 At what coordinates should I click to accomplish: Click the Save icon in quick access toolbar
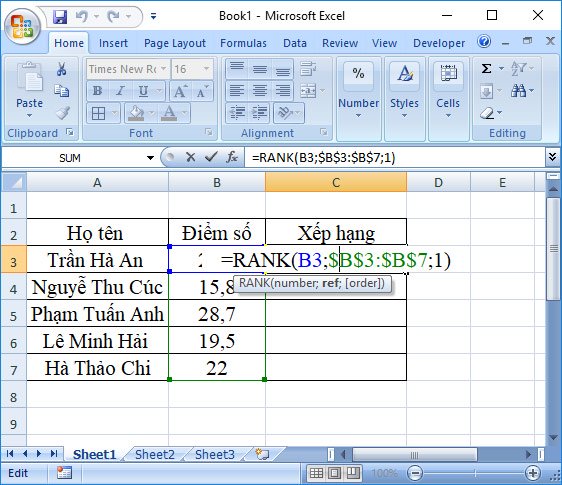click(60, 16)
